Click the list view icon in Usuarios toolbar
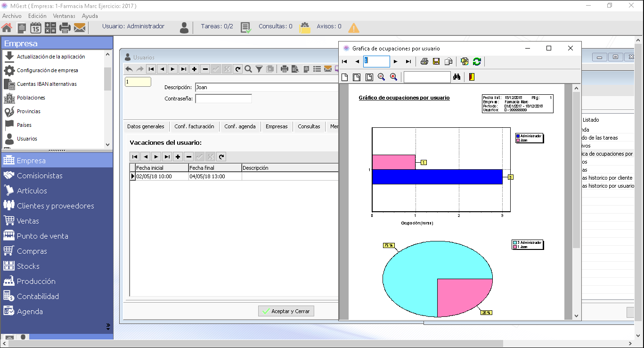 click(317, 69)
